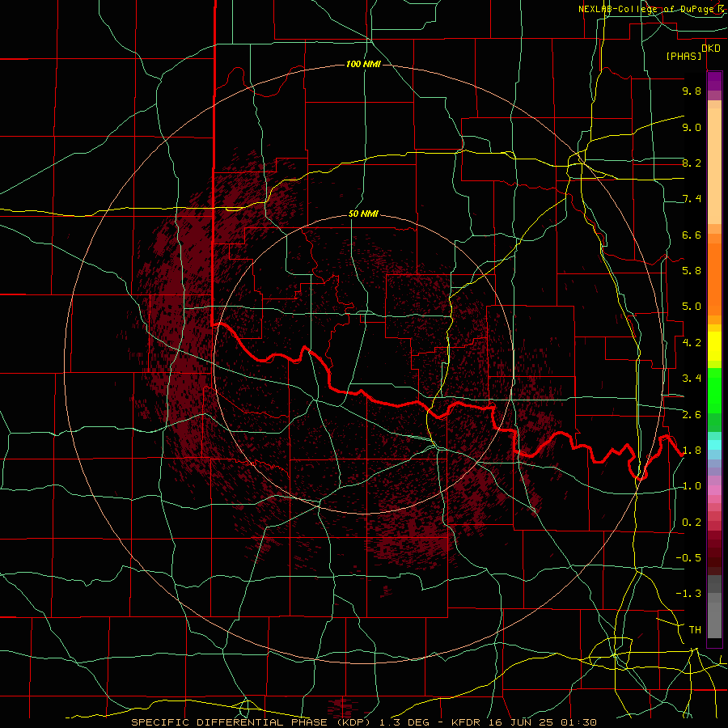Screen dimensions: 728x728
Task: Click the "8.2" value on the color scale
Action: point(692,163)
